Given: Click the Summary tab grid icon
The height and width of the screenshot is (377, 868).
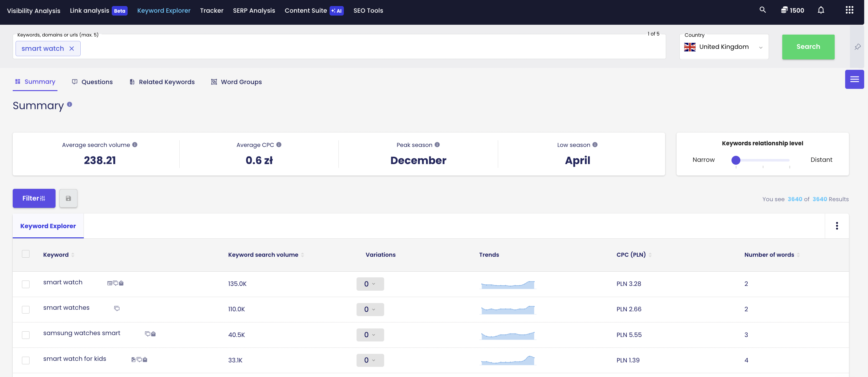Looking at the screenshot, I should (18, 82).
